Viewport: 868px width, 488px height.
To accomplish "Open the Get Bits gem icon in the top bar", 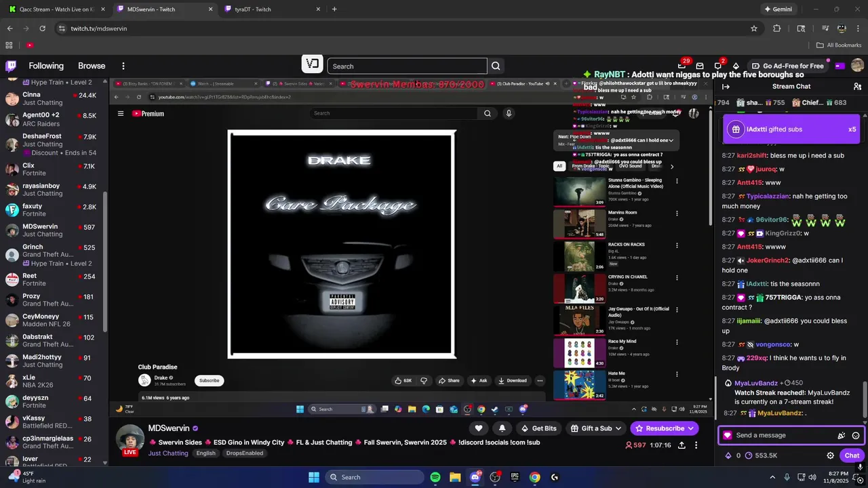I will 737,66.
